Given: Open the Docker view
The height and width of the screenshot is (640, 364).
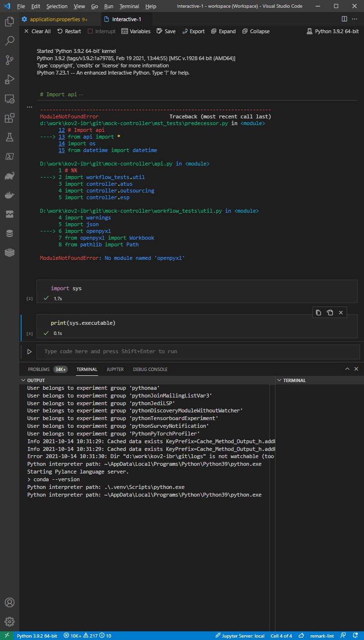Looking at the screenshot, I should (9, 195).
